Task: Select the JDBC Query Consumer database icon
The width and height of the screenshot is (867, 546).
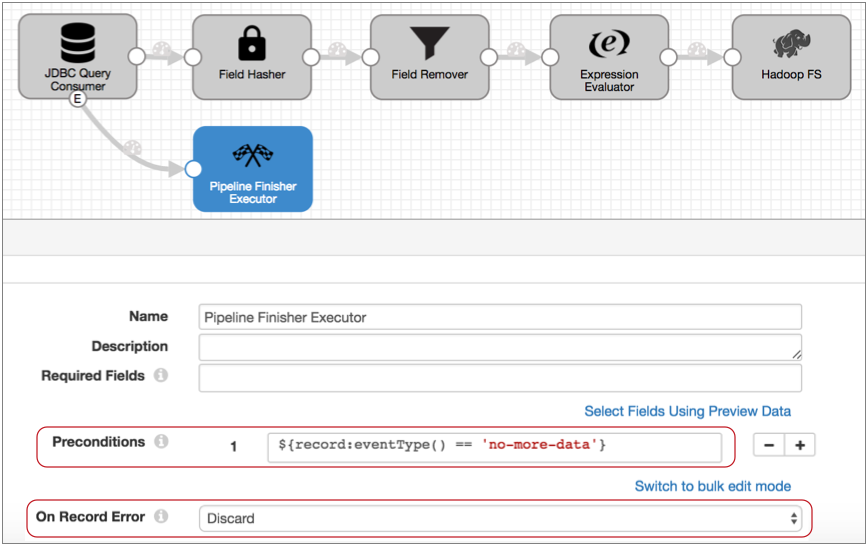Action: click(x=77, y=43)
